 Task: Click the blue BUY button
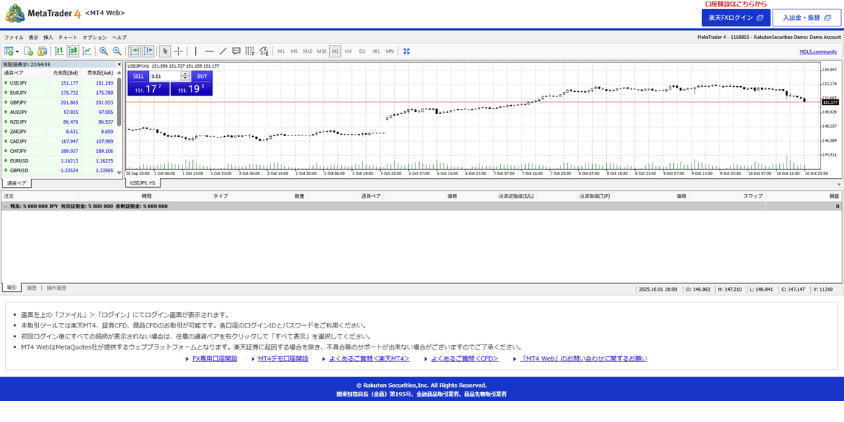(201, 76)
